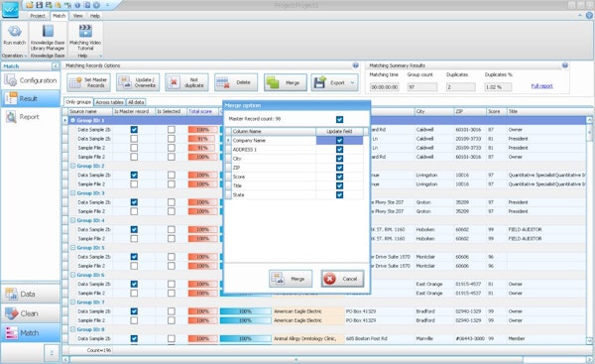The height and width of the screenshot is (364, 595).
Task: Open the Matching Video Tutorial
Action: (85, 38)
